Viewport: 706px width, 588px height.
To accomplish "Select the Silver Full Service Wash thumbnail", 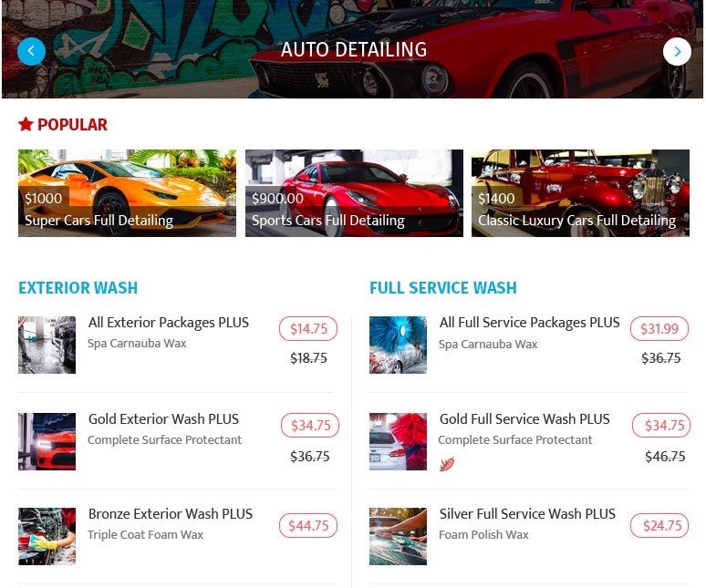I will 398,536.
